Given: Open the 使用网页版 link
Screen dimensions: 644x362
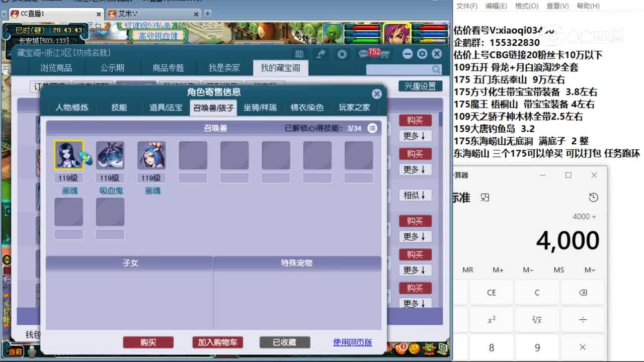Looking at the screenshot, I should pos(353,342).
